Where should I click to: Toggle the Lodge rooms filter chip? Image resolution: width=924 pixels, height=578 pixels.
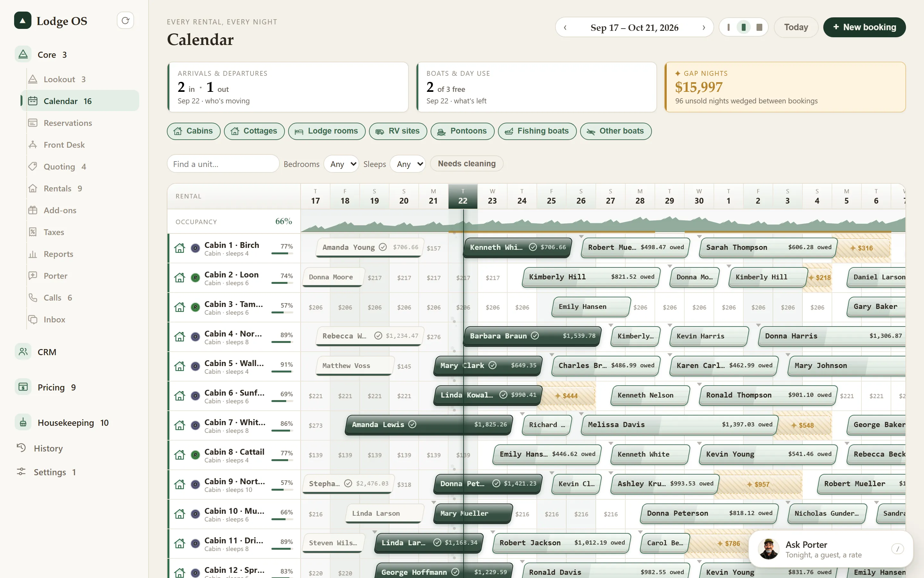(327, 131)
